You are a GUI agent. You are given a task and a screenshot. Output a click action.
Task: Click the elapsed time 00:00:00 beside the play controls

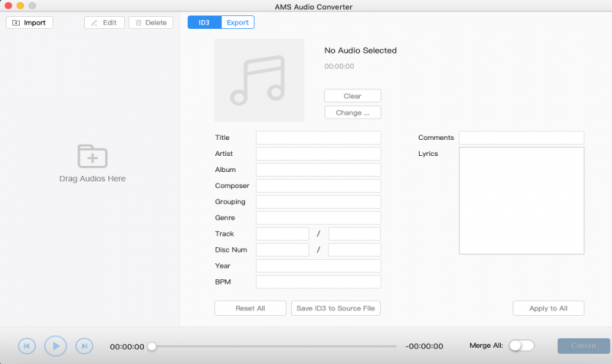click(127, 346)
